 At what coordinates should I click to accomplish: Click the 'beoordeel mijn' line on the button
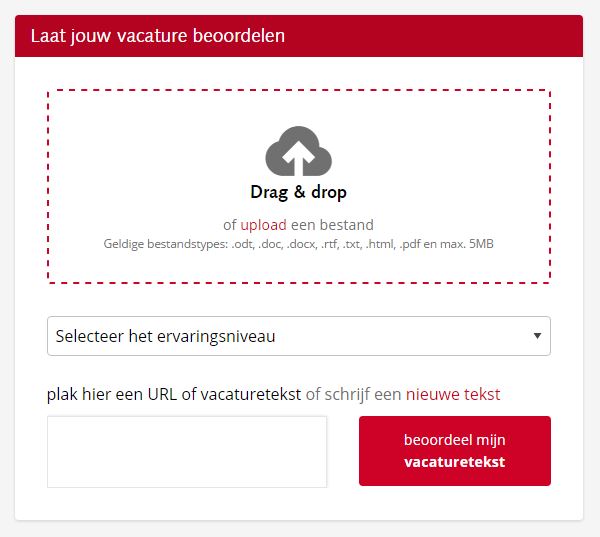tap(455, 440)
